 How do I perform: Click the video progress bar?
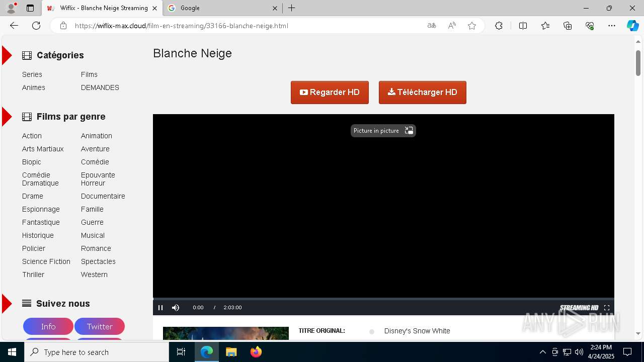pyautogui.click(x=383, y=299)
